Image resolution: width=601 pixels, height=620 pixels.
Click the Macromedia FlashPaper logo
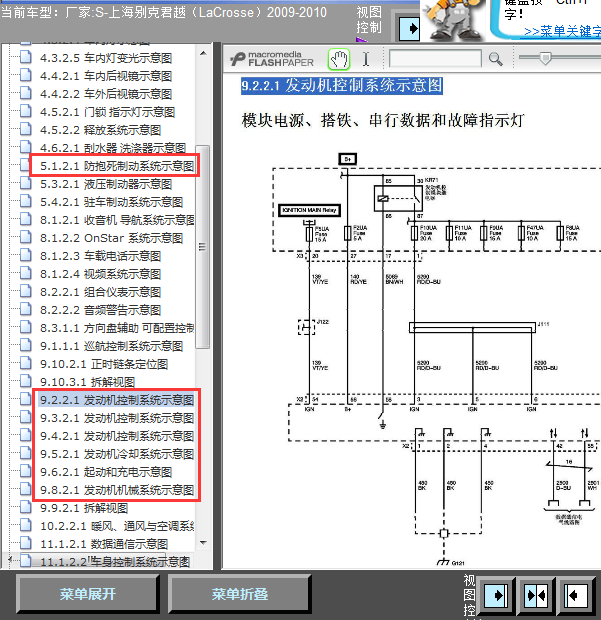(x=272, y=59)
